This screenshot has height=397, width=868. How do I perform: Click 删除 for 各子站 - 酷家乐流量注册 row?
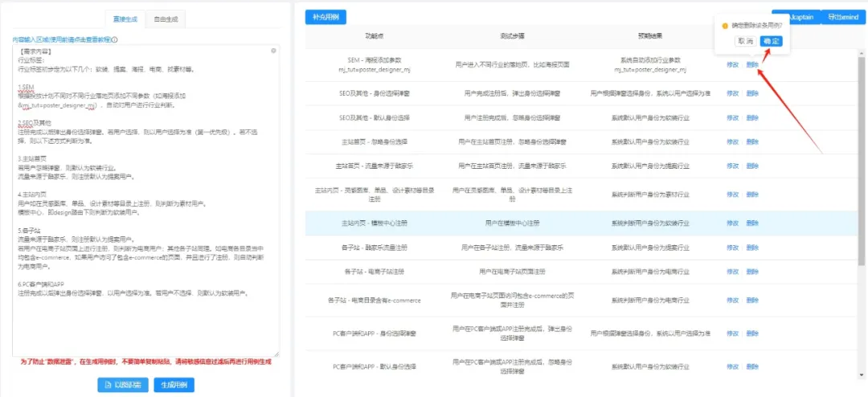tap(752, 248)
